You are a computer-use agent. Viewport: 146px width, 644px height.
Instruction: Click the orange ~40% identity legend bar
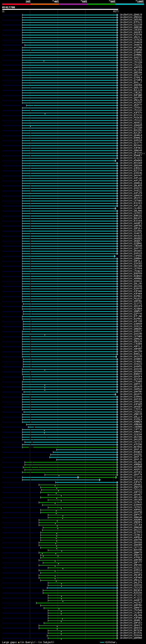45,4
